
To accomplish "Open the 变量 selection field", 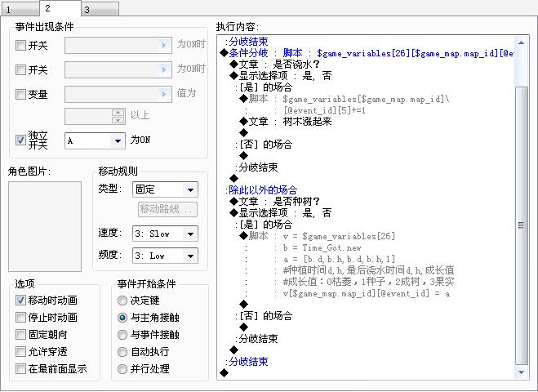I will click(x=118, y=95).
